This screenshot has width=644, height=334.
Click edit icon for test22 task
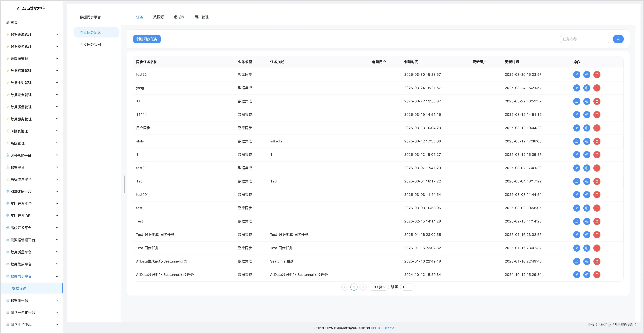(x=577, y=75)
